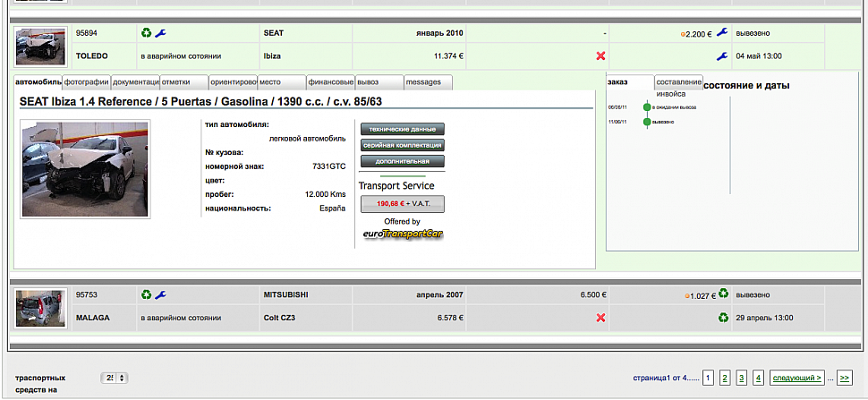This screenshot has width=868, height=400.
Task: Click the orange dot before 2.200 €
Action: coord(683,34)
